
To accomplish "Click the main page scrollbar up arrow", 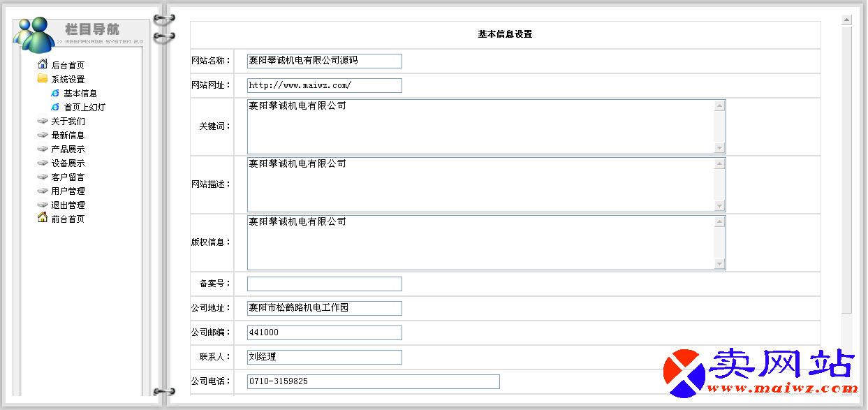I will coord(846,20).
